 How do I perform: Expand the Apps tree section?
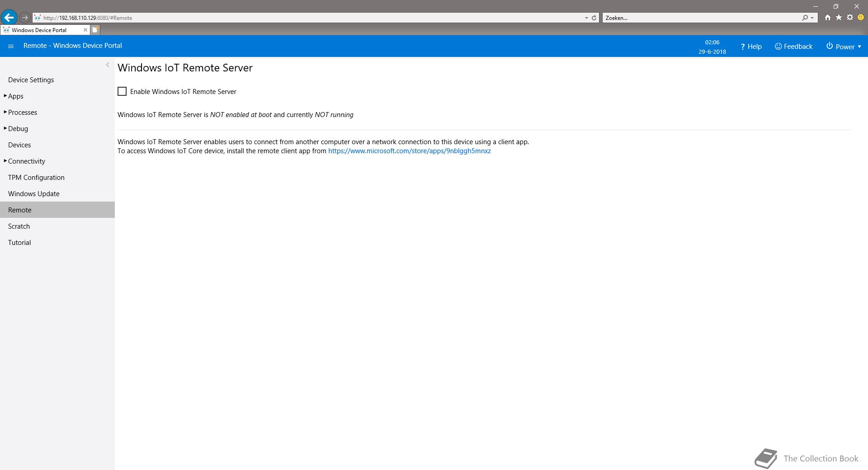5,96
